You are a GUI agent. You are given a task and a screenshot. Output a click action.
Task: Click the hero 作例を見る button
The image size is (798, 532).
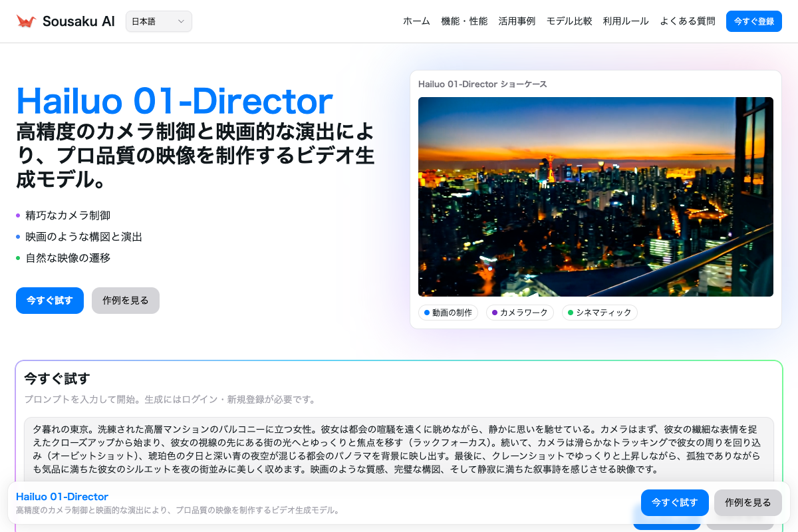pyautogui.click(x=126, y=301)
